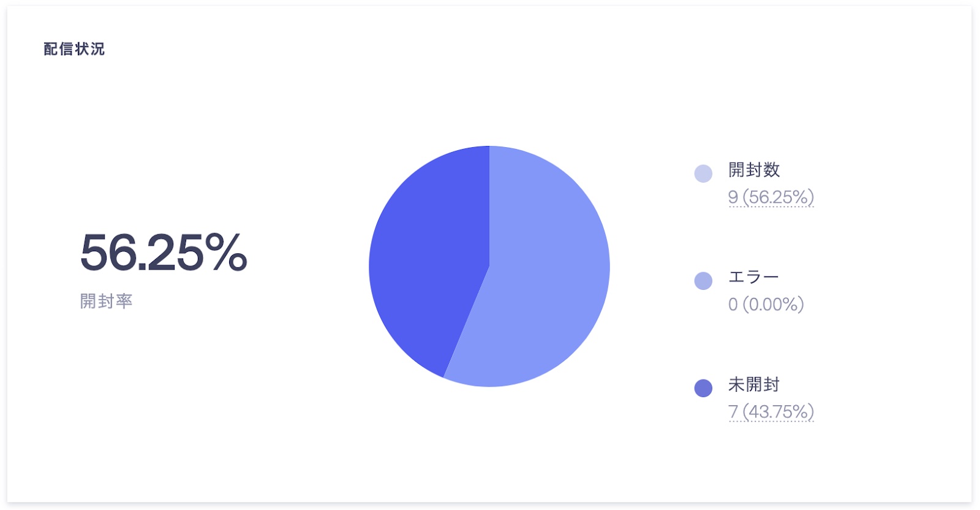Viewport: 980px width, 510px height.
Task: Click the エラー legend label
Action: [753, 277]
